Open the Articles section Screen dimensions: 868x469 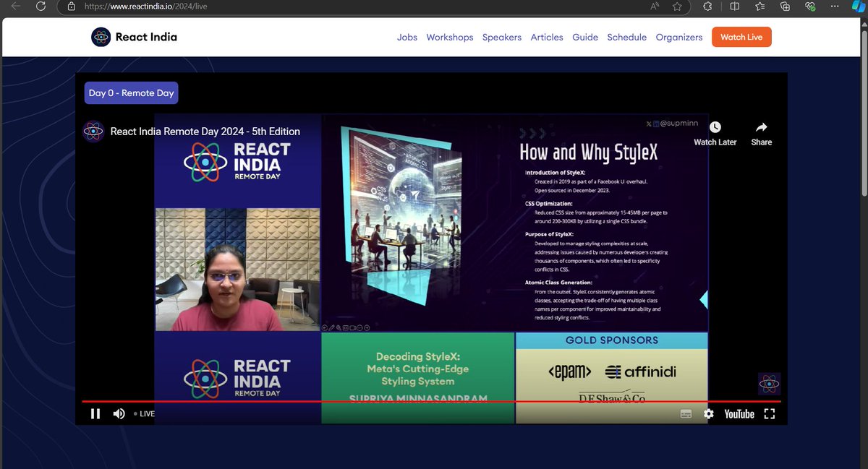547,37
